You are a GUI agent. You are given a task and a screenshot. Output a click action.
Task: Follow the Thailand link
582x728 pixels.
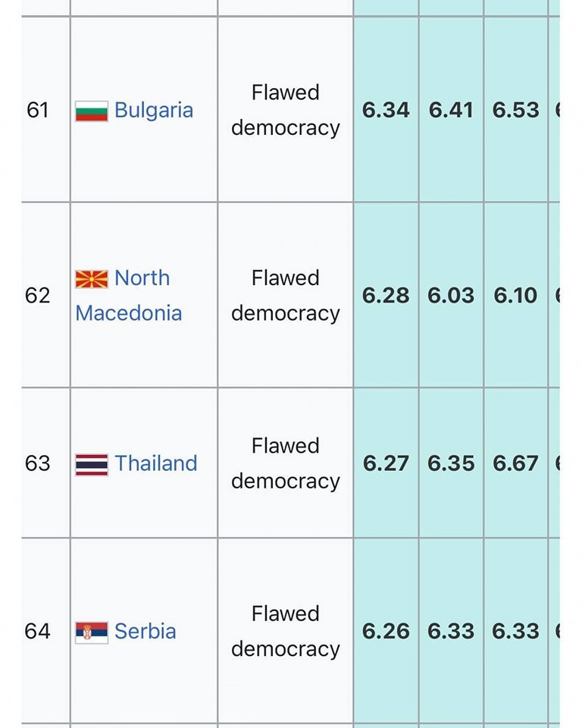click(156, 463)
